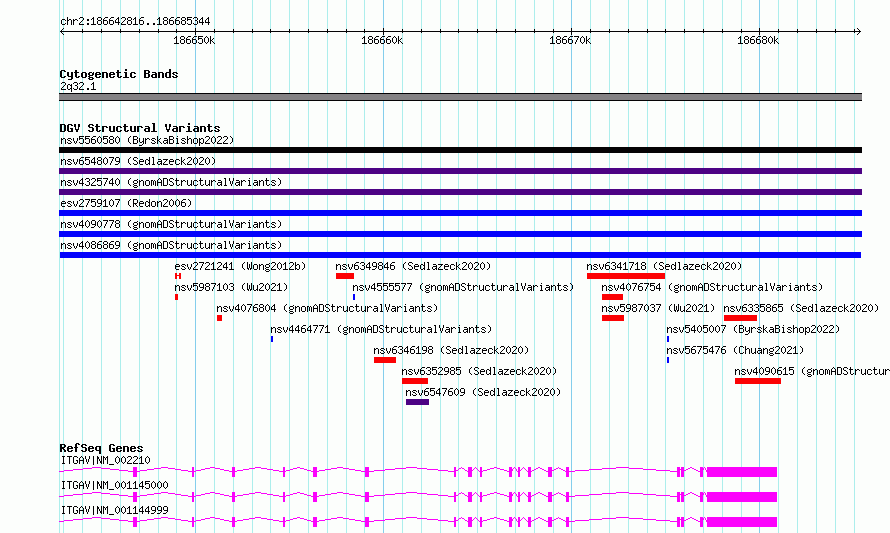Open the nsv4555577 (gnomADStructuralVariants) label
This screenshot has height=533, width=890.
(x=463, y=287)
